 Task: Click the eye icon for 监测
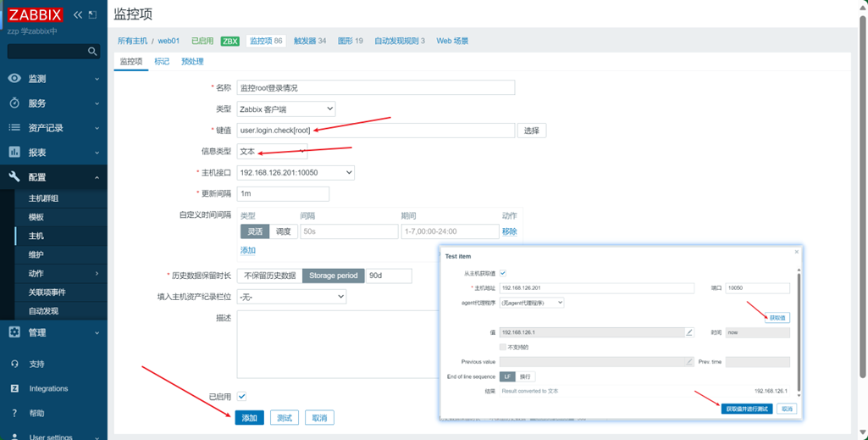14,79
